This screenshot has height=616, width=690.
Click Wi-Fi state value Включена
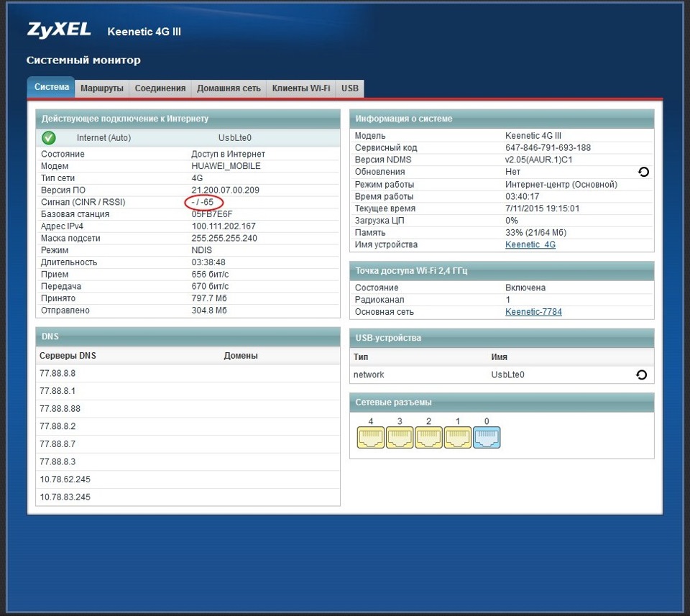click(525, 288)
